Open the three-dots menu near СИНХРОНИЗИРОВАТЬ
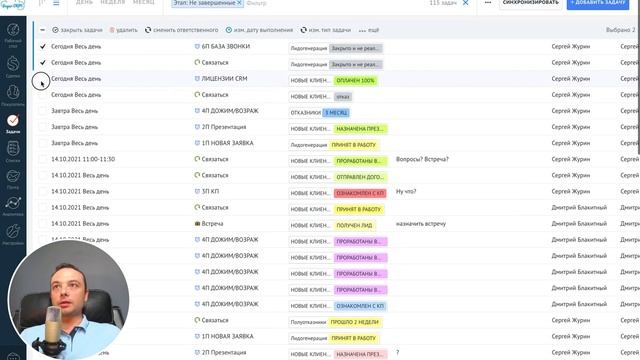 (x=488, y=3)
